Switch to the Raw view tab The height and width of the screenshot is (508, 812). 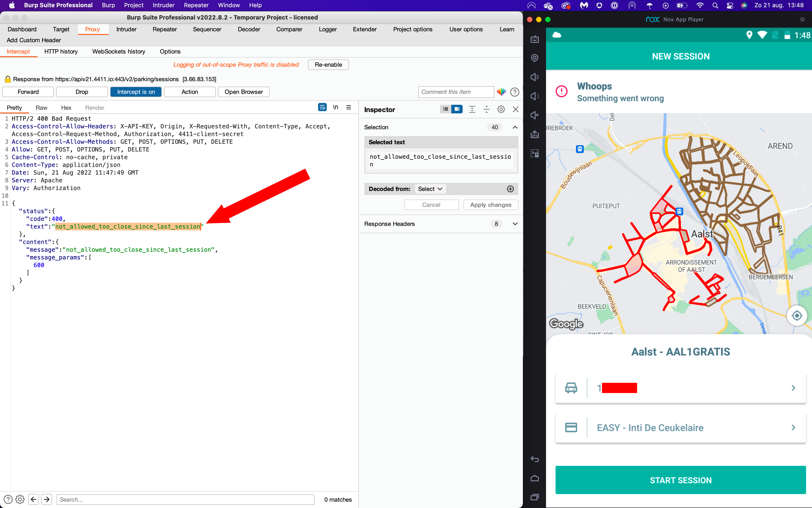coord(41,107)
